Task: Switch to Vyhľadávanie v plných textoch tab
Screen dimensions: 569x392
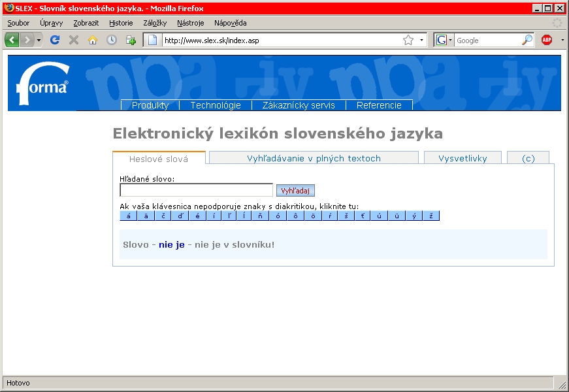Action: [x=314, y=158]
